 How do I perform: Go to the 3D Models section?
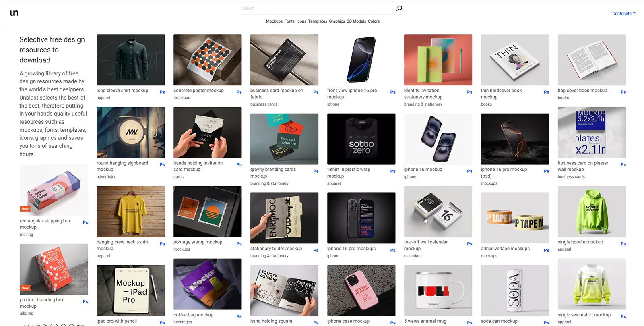(356, 21)
